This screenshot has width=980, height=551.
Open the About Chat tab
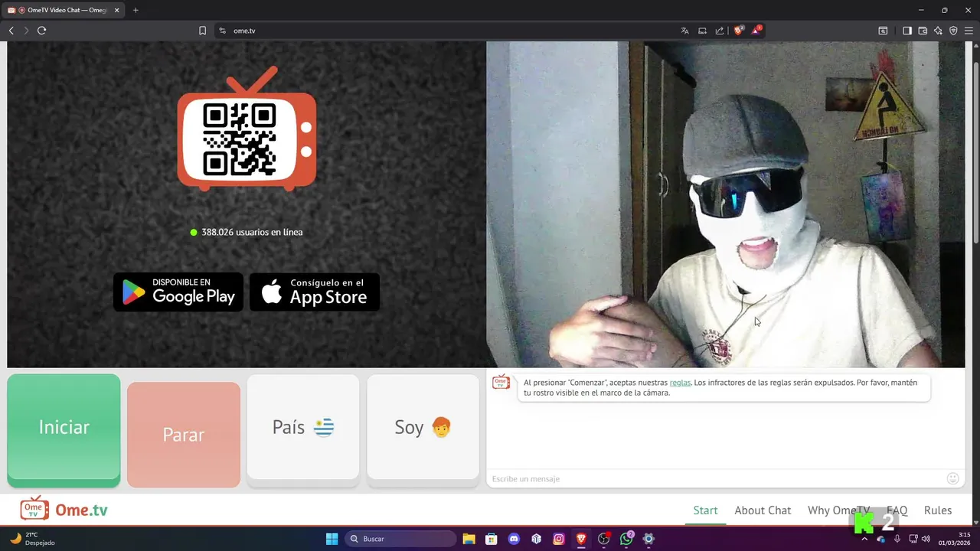763,510
